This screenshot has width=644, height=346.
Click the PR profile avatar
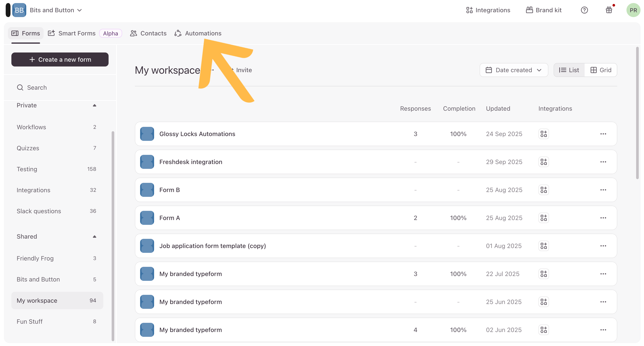click(x=633, y=10)
